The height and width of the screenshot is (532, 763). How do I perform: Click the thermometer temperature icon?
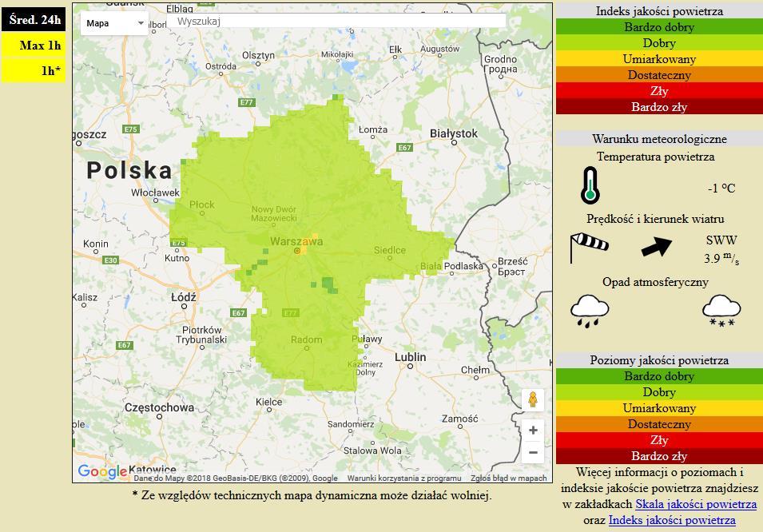coord(590,185)
